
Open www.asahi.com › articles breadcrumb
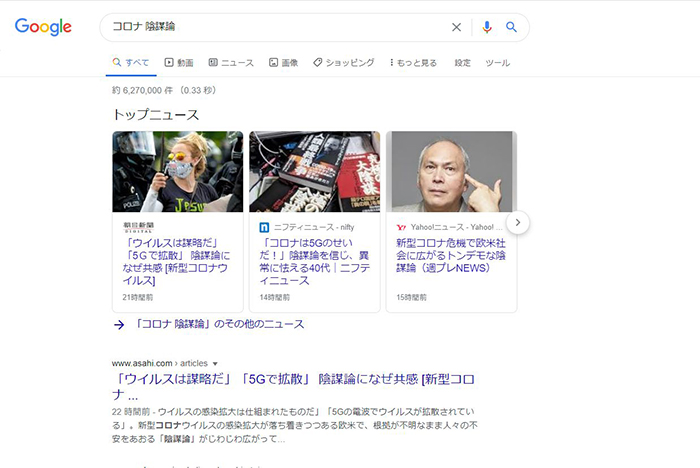(x=160, y=364)
